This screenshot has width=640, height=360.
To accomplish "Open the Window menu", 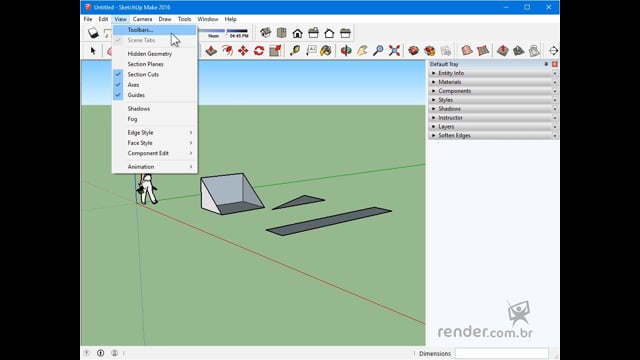I will (208, 19).
